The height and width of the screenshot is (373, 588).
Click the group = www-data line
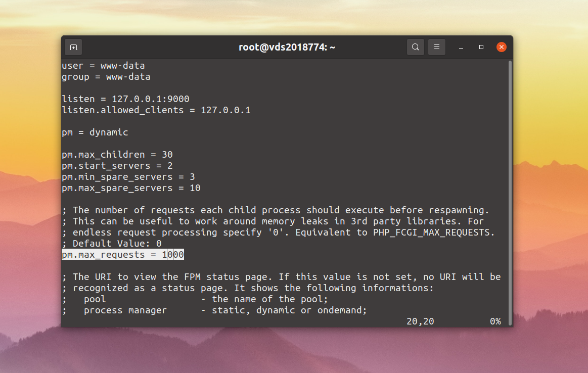coord(106,77)
